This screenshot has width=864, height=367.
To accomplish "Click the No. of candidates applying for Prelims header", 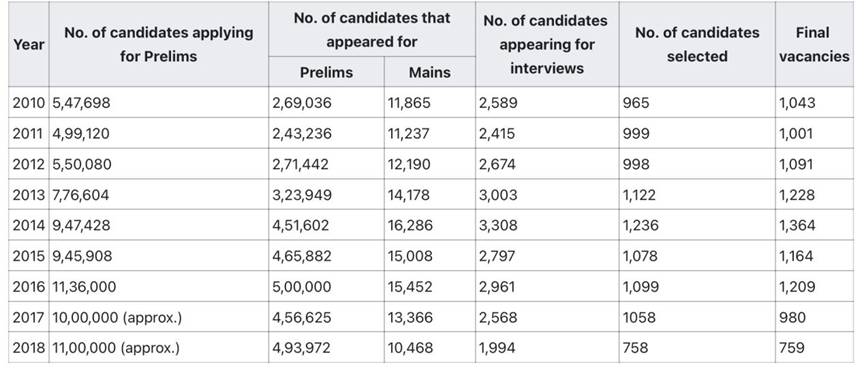I will (x=159, y=44).
